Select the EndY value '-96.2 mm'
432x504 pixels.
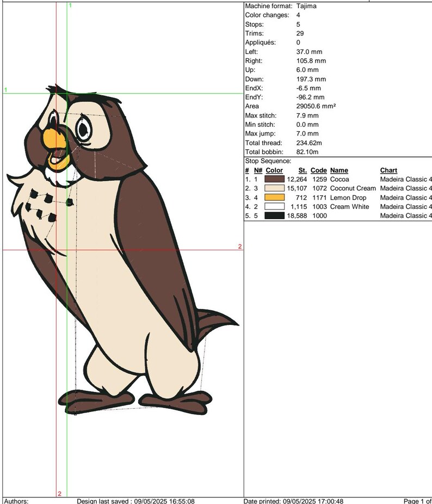(311, 97)
